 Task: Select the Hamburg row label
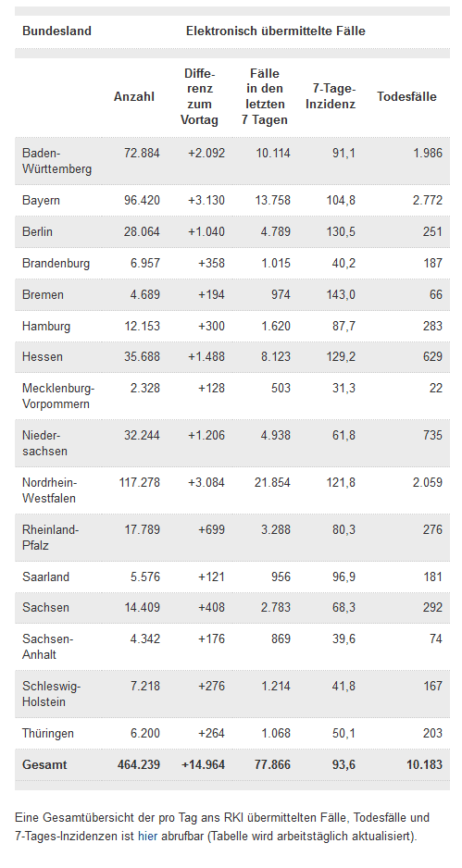[x=46, y=326]
